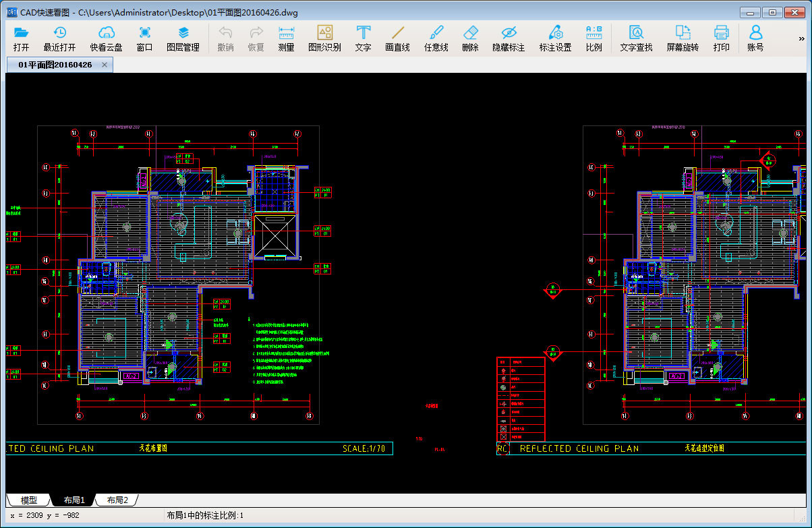Viewport: 812px width, 528px height.
Task: Choose the 画直线 draw line tool
Action: click(x=397, y=38)
